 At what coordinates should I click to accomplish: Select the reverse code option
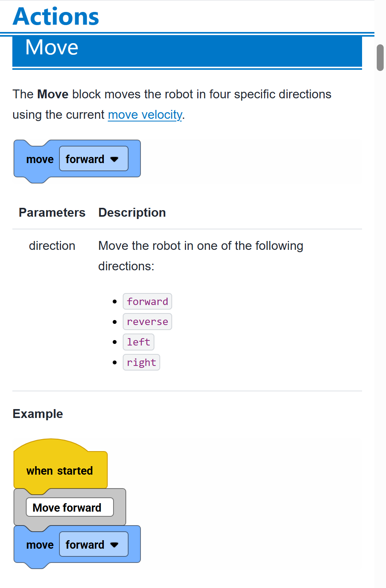(147, 322)
